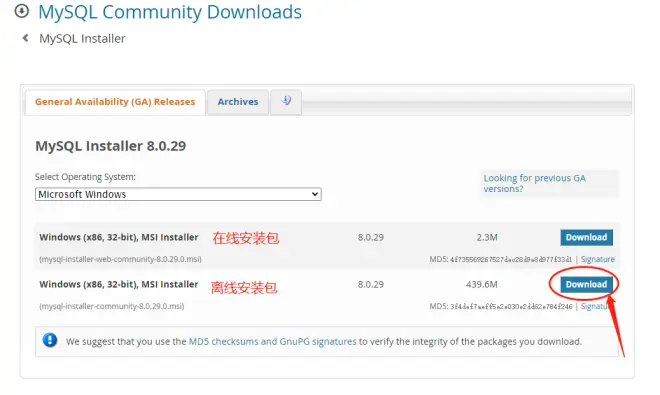Click the MySQL Community Downloads heading
The image size is (660, 395).
click(x=170, y=12)
